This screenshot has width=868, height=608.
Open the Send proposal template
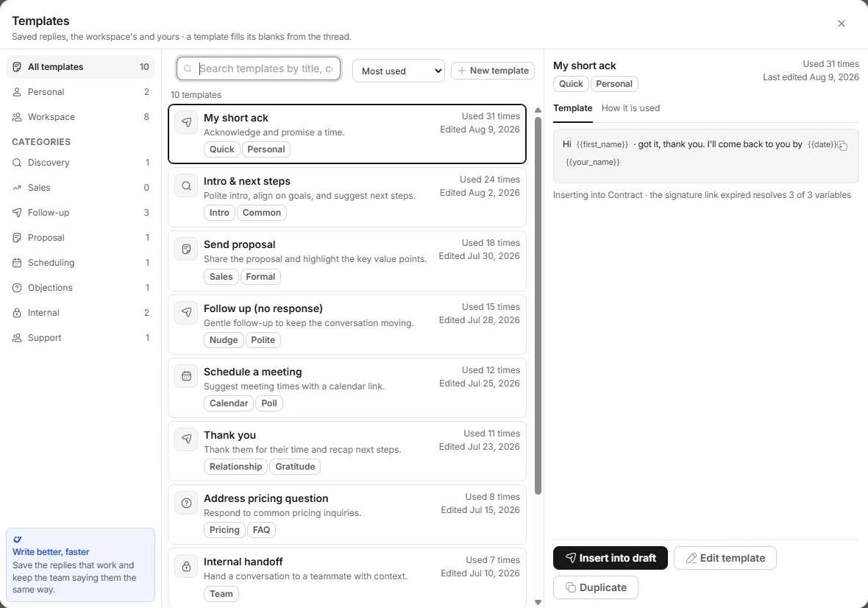pyautogui.click(x=347, y=261)
